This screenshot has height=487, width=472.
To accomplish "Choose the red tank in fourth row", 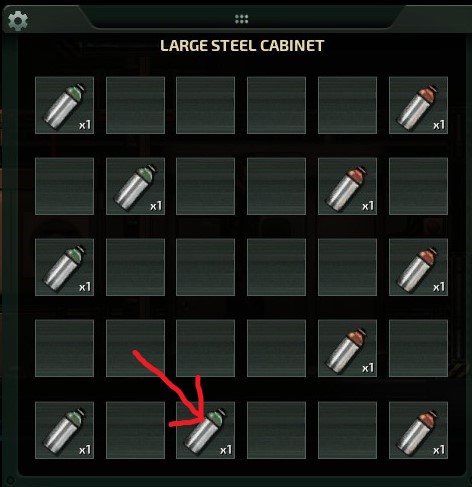I will point(347,349).
